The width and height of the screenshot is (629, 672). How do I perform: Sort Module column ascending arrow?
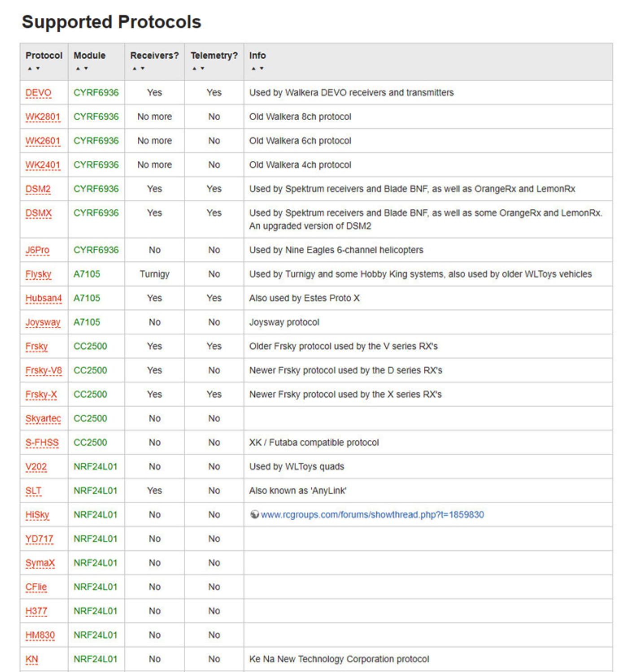(x=78, y=69)
